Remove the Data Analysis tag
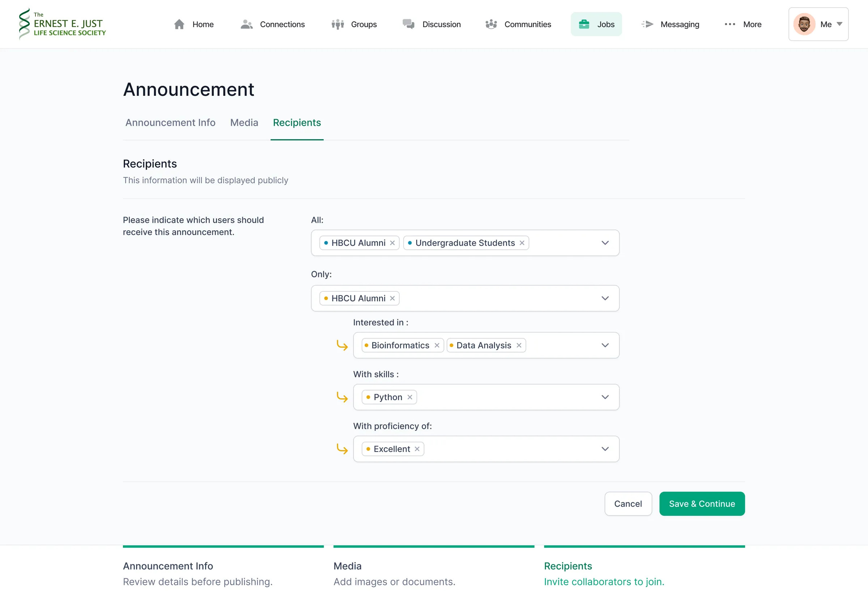 click(x=519, y=345)
